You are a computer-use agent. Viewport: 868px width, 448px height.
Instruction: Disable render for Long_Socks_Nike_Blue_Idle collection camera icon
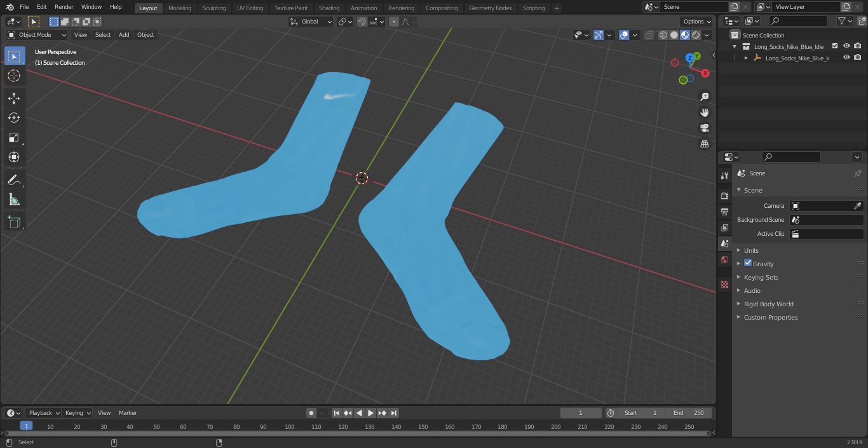(x=858, y=46)
